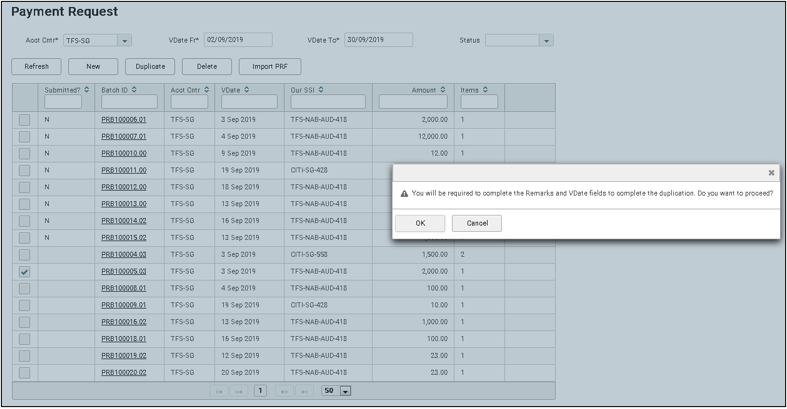This screenshot has height=409, width=787.
Task: Open the Acct Cntr dropdown showing TFS-SG
Action: point(125,41)
